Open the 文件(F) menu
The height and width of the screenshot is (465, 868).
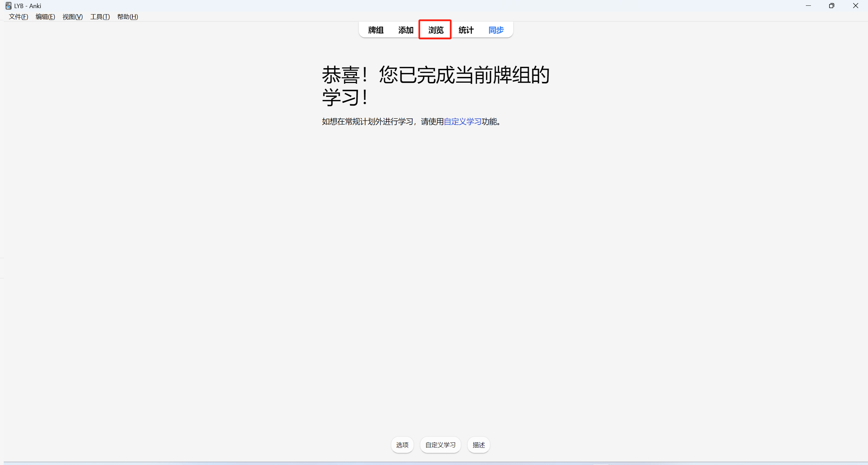(18, 17)
